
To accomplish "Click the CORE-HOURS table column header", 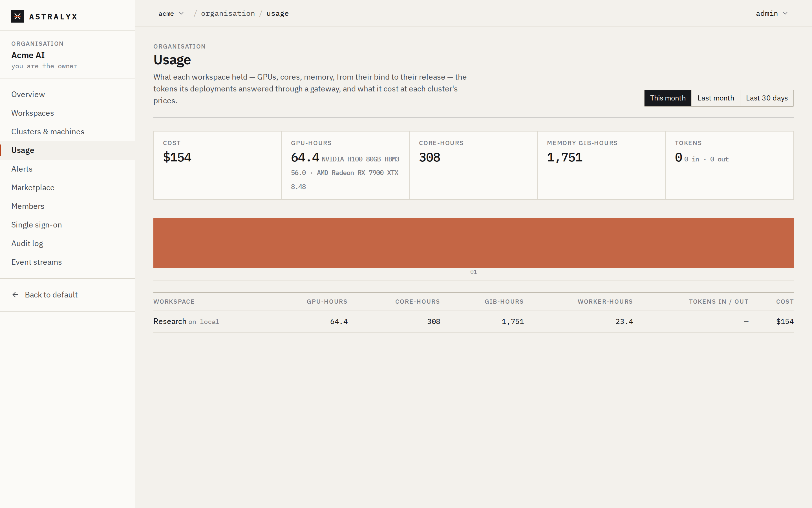I will (417, 302).
